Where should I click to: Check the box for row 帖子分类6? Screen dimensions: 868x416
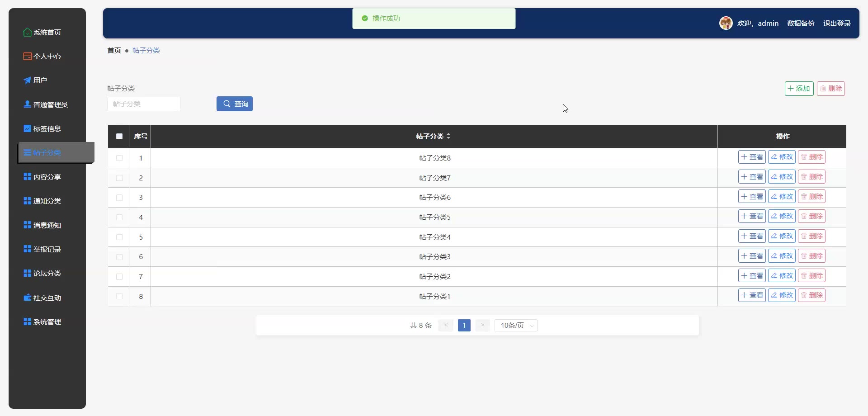[119, 198]
